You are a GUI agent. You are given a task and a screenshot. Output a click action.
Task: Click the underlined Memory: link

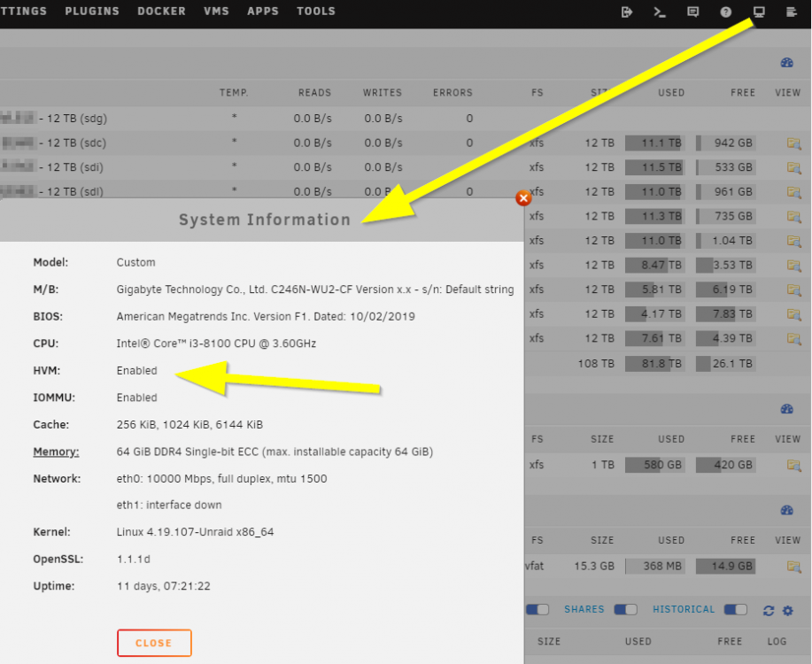pos(56,452)
